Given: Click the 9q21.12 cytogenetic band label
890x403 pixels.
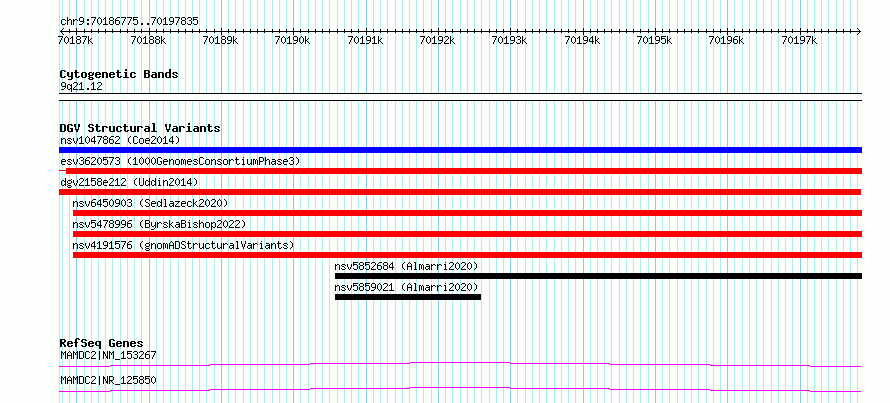Looking at the screenshot, I should coord(82,86).
